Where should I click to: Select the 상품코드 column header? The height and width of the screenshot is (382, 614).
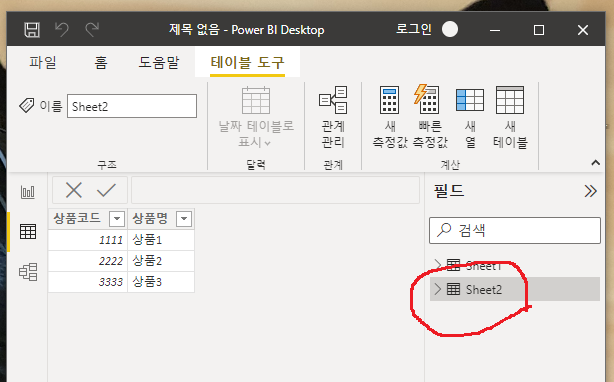[x=77, y=218]
